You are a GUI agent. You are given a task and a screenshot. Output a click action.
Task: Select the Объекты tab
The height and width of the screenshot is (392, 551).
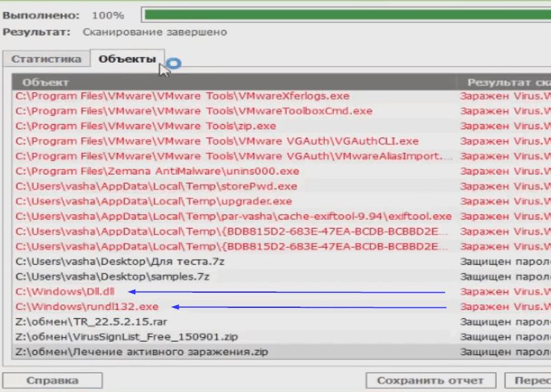[127, 59]
